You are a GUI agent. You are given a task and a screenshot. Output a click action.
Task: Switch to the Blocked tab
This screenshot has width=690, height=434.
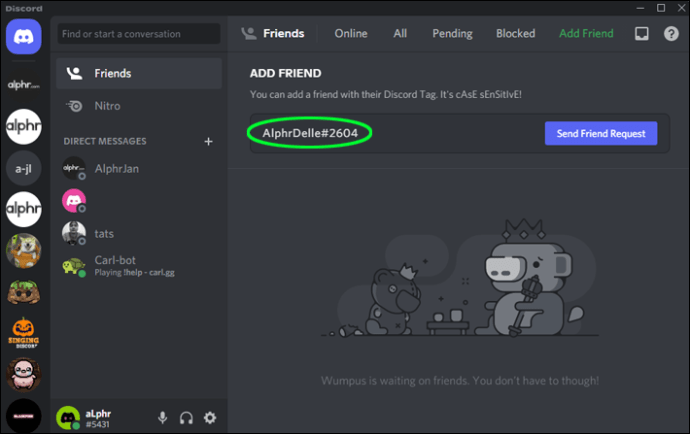(516, 33)
